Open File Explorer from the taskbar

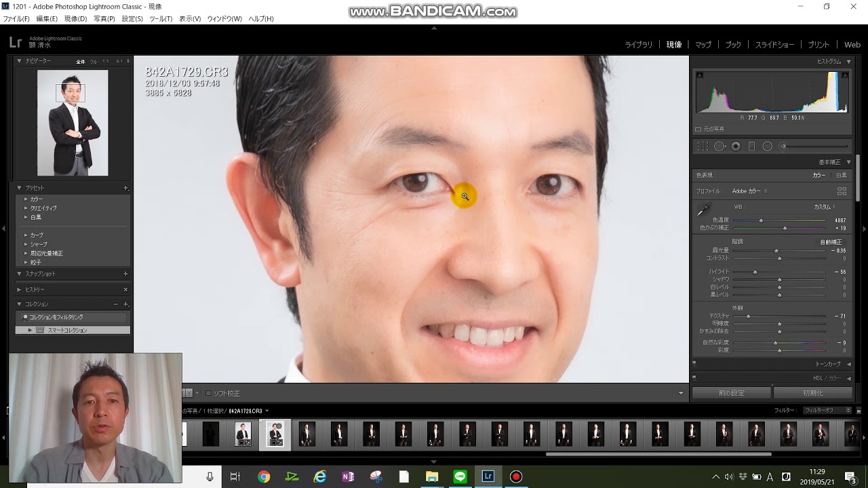pos(432,476)
